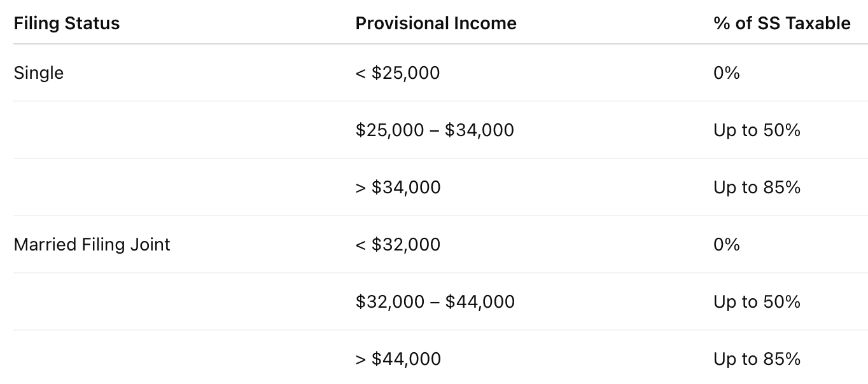868x384 pixels.
Task: Click Up to 85% beside > $44,000
Action: click(757, 359)
